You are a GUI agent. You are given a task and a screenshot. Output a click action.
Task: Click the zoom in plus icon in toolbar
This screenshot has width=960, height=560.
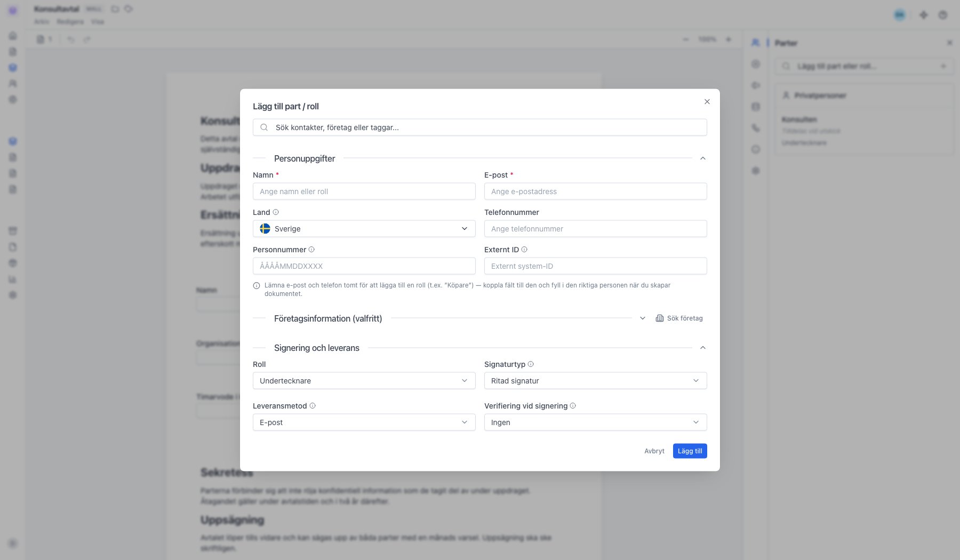coord(729,39)
